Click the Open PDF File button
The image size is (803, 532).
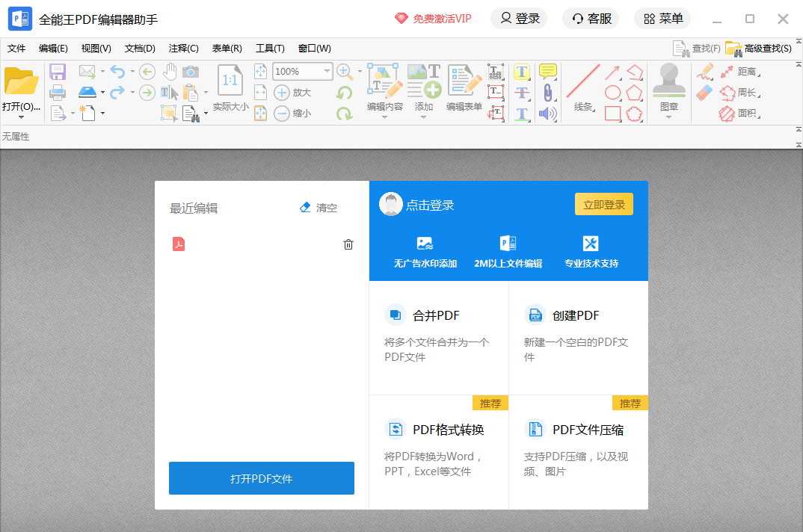tap(262, 478)
